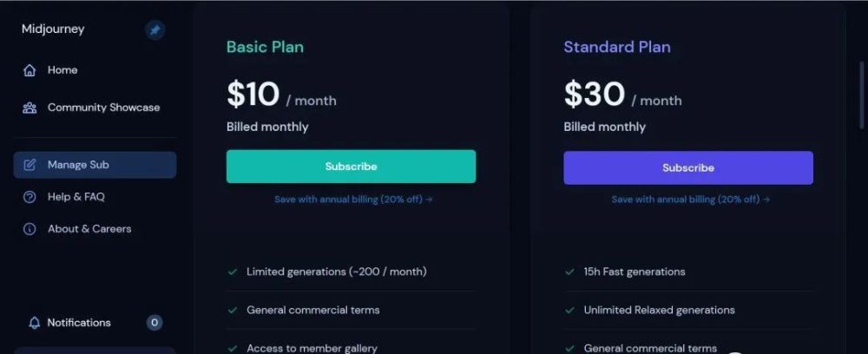The height and width of the screenshot is (354, 868).
Task: Click the Manage Sub edit icon
Action: [x=30, y=165]
